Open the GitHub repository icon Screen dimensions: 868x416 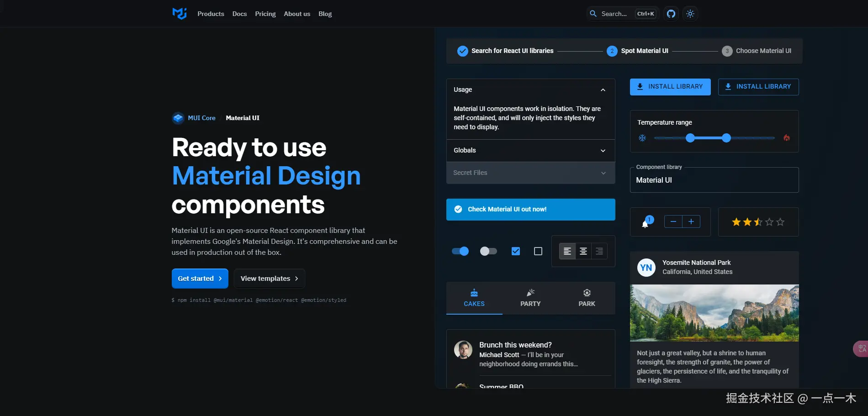point(671,14)
